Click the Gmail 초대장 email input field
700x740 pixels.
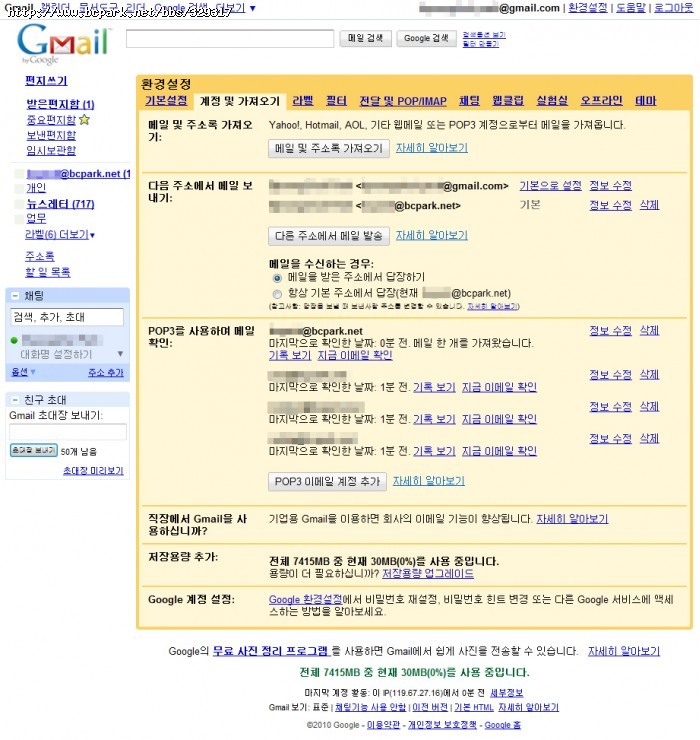click(67, 431)
